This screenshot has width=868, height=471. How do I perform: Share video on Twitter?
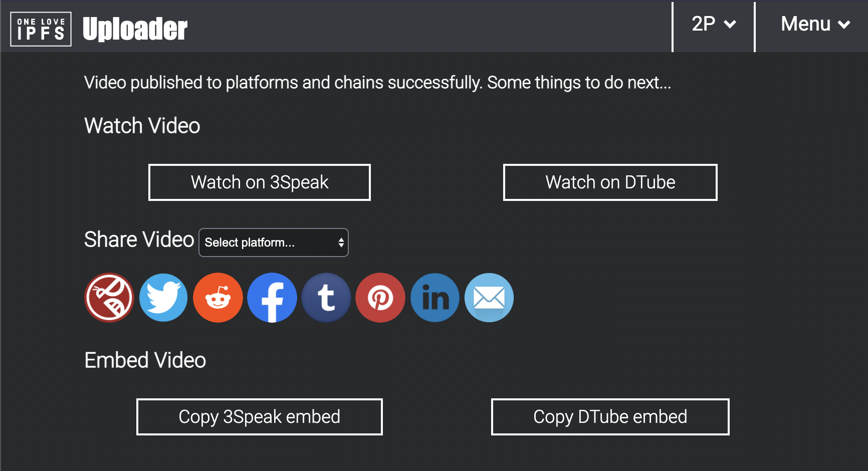163,298
